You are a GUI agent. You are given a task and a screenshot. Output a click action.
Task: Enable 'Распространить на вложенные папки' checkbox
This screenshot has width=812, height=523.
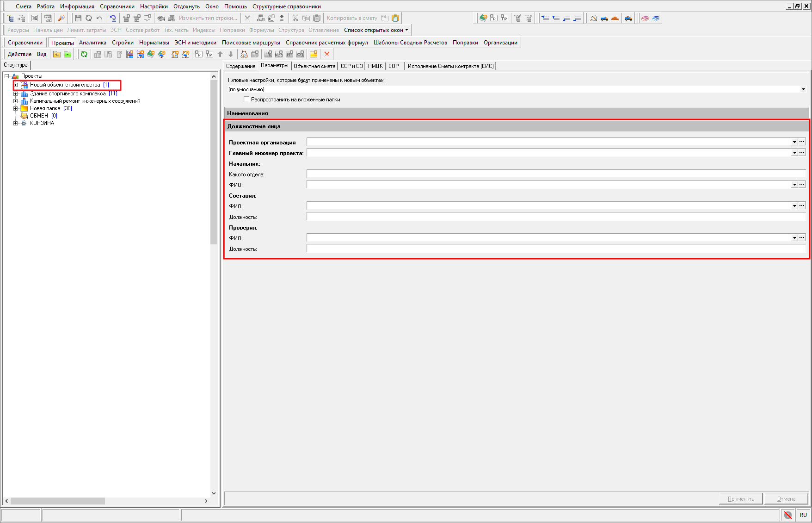pos(246,100)
